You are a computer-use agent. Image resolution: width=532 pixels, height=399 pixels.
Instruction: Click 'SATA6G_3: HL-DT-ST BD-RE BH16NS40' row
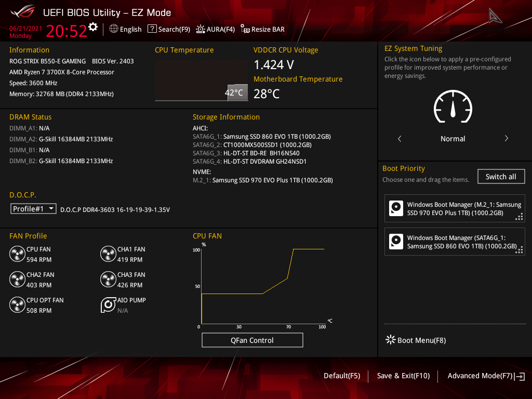[246, 153]
